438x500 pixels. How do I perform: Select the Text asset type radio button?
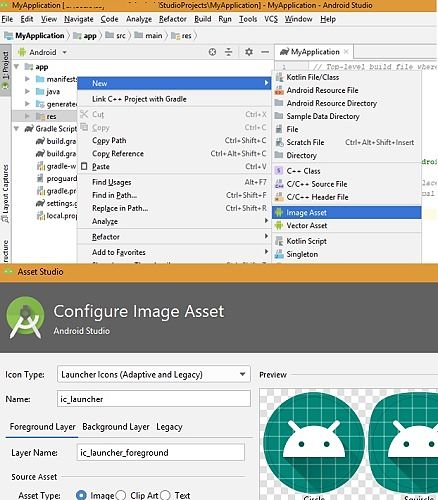[x=165, y=495]
